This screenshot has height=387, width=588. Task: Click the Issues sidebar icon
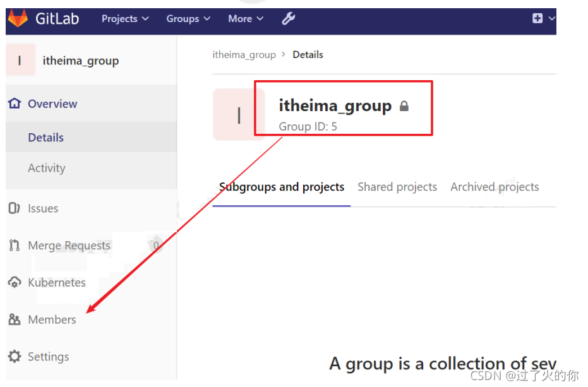coord(14,208)
